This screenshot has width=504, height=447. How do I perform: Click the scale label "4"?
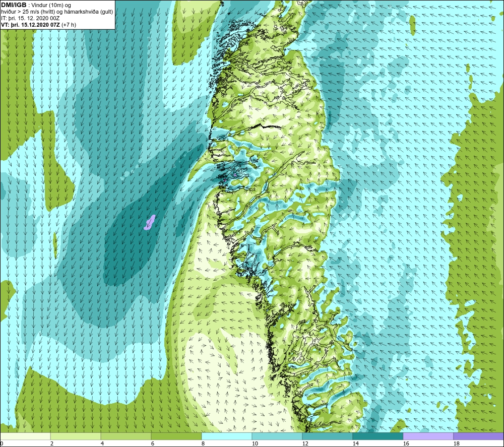(102, 443)
